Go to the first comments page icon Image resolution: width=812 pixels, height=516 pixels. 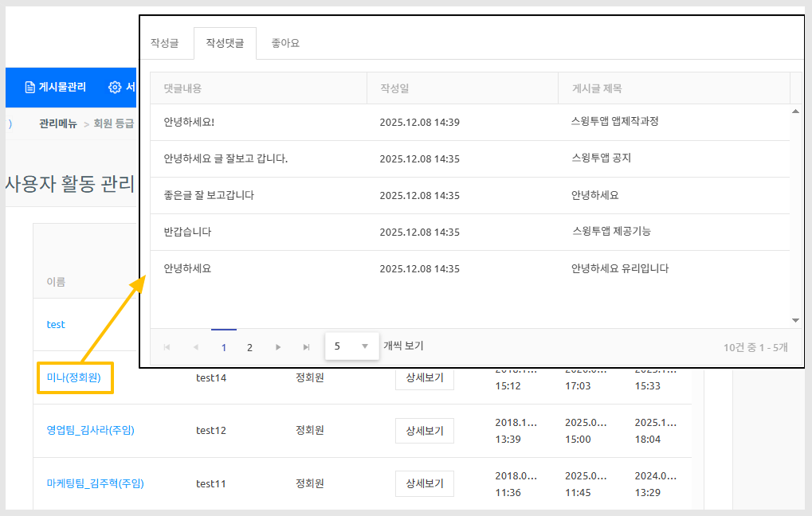(x=167, y=347)
